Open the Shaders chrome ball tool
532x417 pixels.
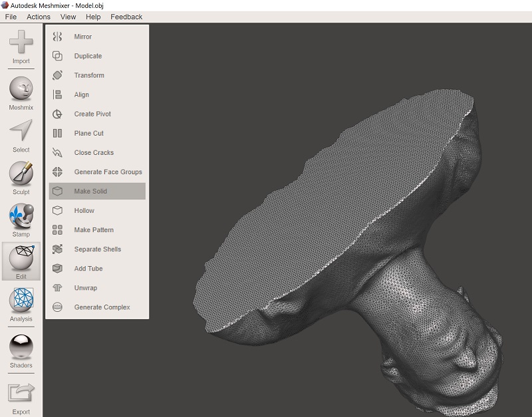[21, 347]
